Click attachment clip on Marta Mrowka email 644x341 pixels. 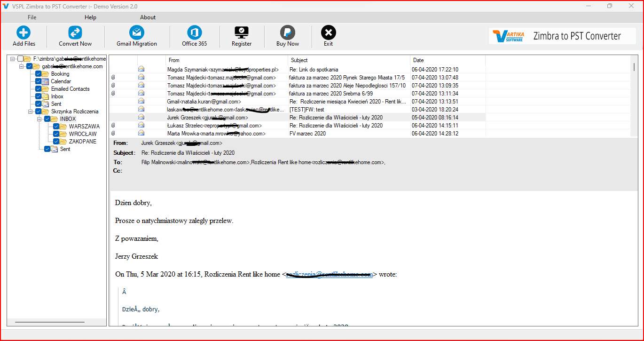[113, 134]
